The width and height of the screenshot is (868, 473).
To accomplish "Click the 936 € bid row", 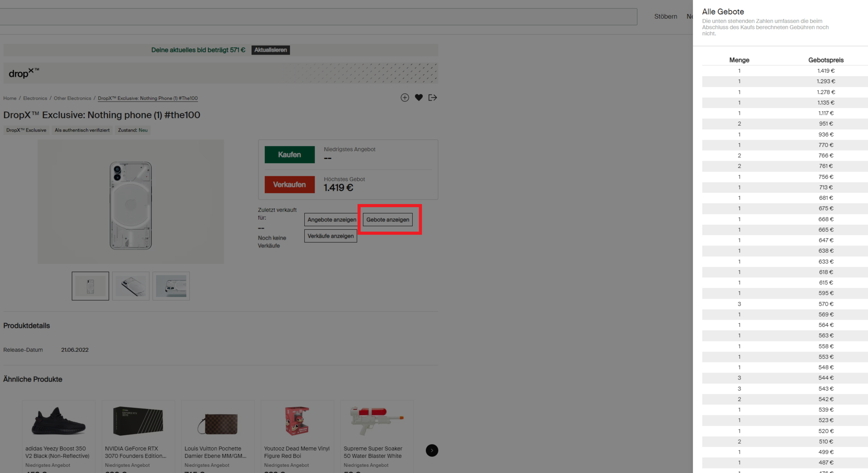I will click(x=785, y=134).
